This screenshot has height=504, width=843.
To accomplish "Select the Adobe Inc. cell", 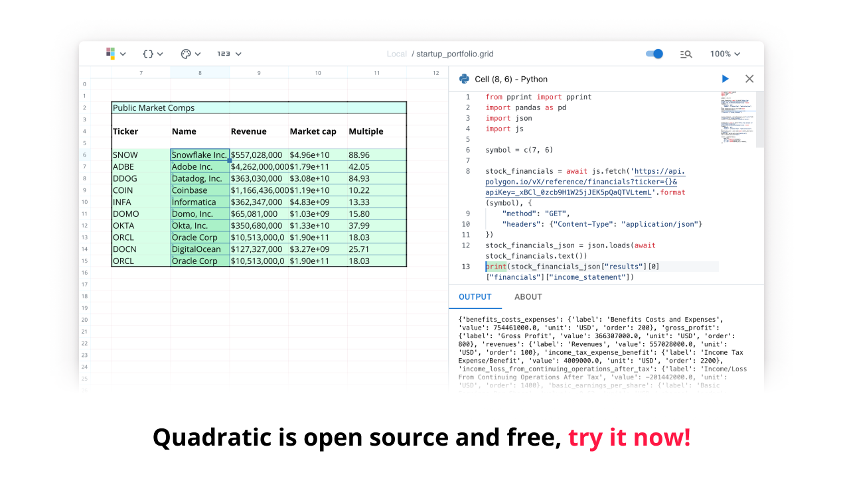I will 200,166.
